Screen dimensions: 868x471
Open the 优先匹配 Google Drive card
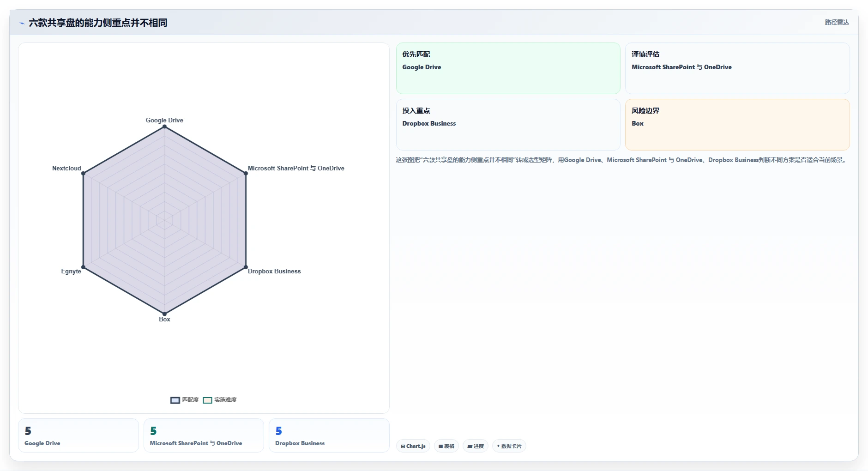[x=508, y=68]
